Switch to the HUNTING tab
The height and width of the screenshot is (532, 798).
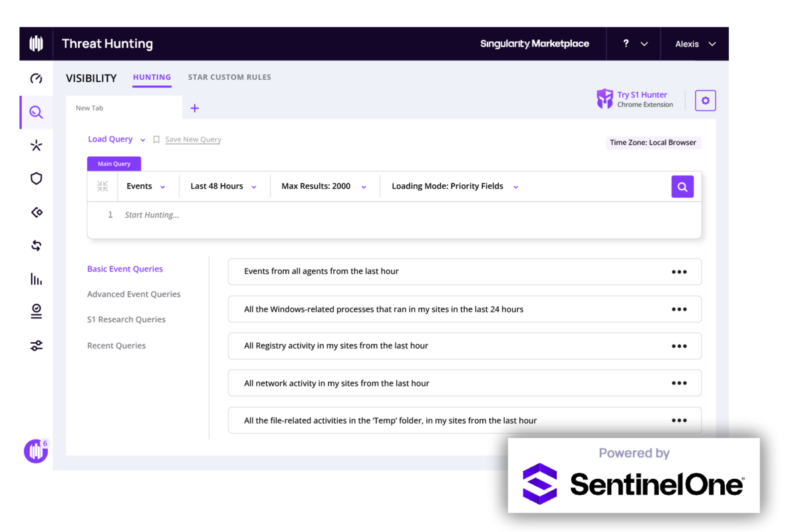(152, 78)
